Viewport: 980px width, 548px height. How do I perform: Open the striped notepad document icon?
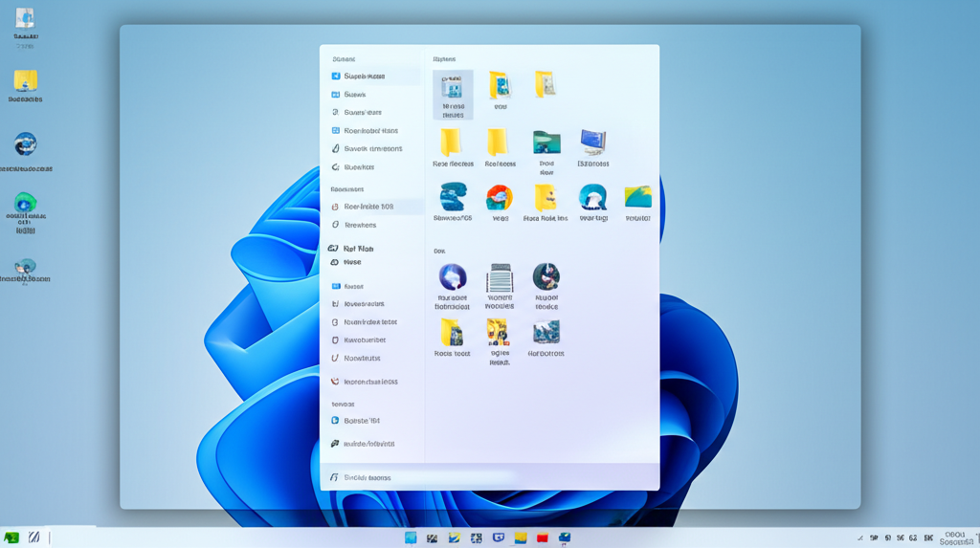[500, 278]
